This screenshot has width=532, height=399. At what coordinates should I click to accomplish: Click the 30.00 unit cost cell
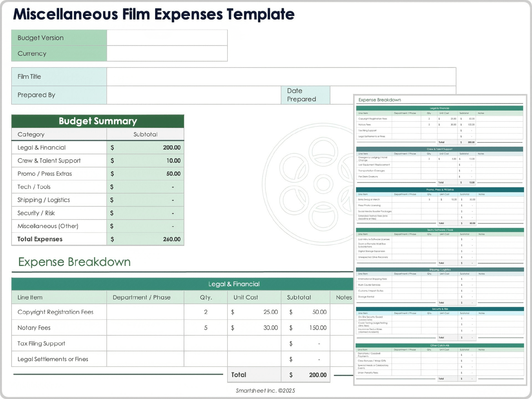[254, 328]
